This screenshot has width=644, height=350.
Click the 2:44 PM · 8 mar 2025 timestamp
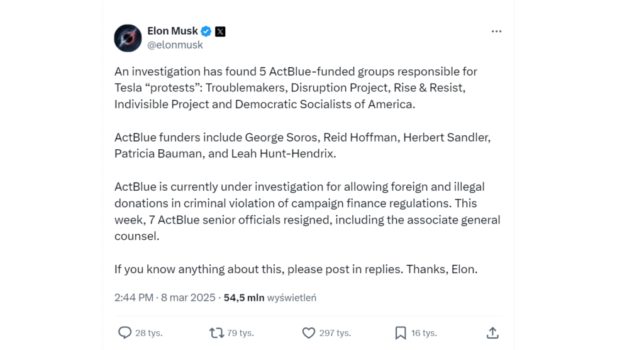165,297
